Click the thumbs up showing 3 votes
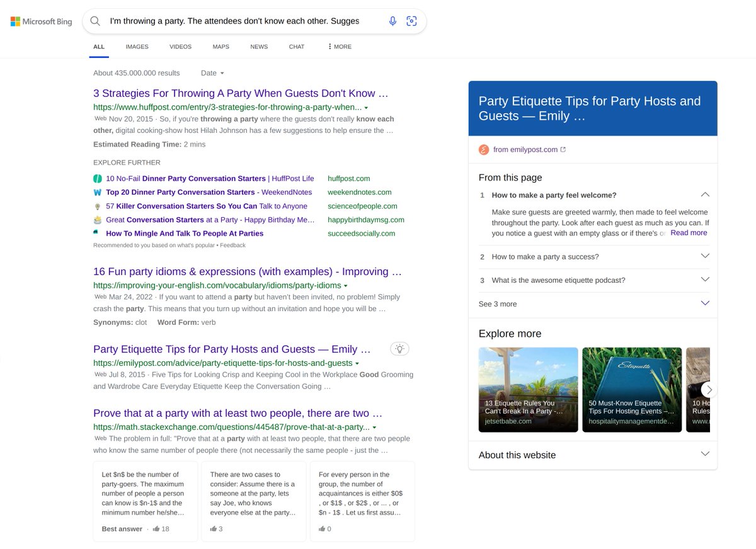756x549 pixels. point(214,529)
